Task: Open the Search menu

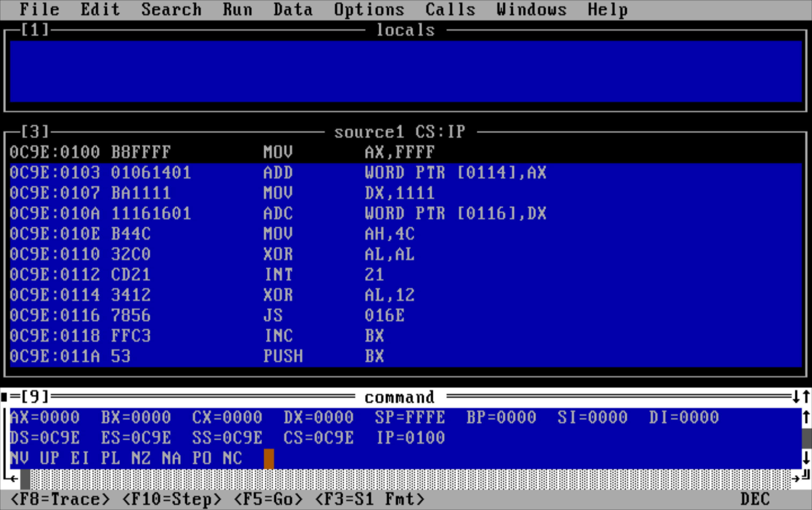Action: point(171,9)
